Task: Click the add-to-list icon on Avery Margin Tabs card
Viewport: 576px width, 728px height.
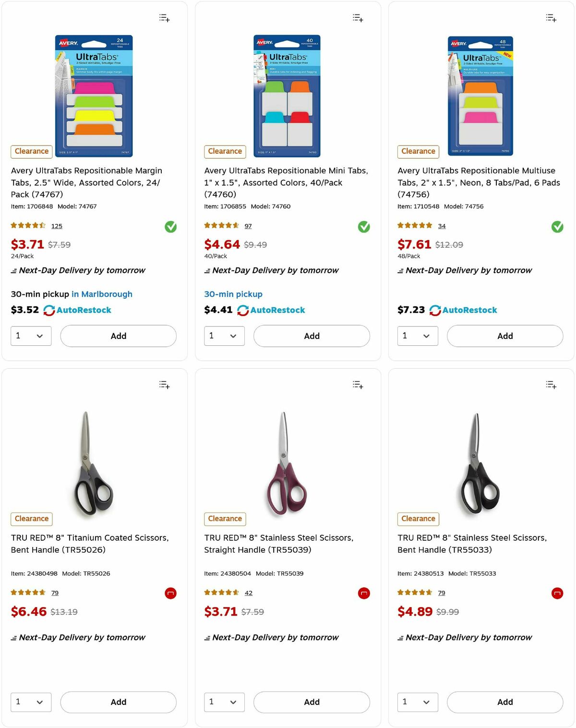Action: tap(164, 18)
